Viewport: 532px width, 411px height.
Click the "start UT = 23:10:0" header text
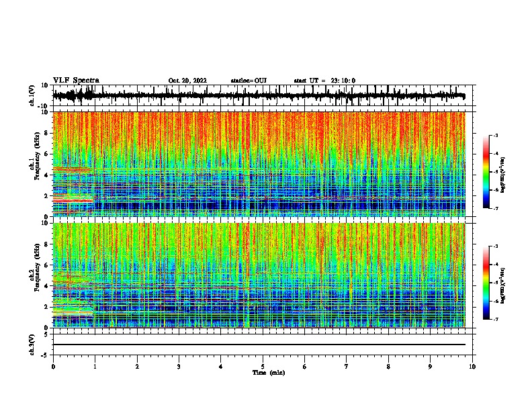[x=324, y=81]
